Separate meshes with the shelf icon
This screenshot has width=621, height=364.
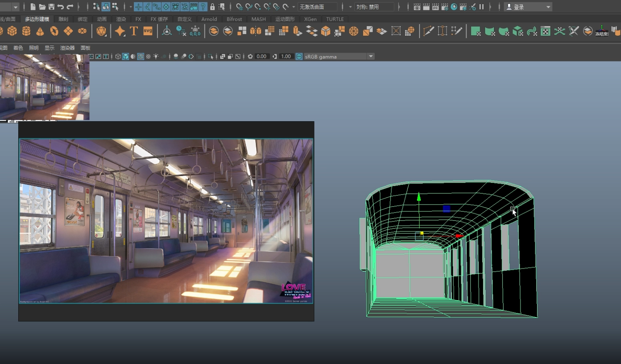[x=228, y=31]
